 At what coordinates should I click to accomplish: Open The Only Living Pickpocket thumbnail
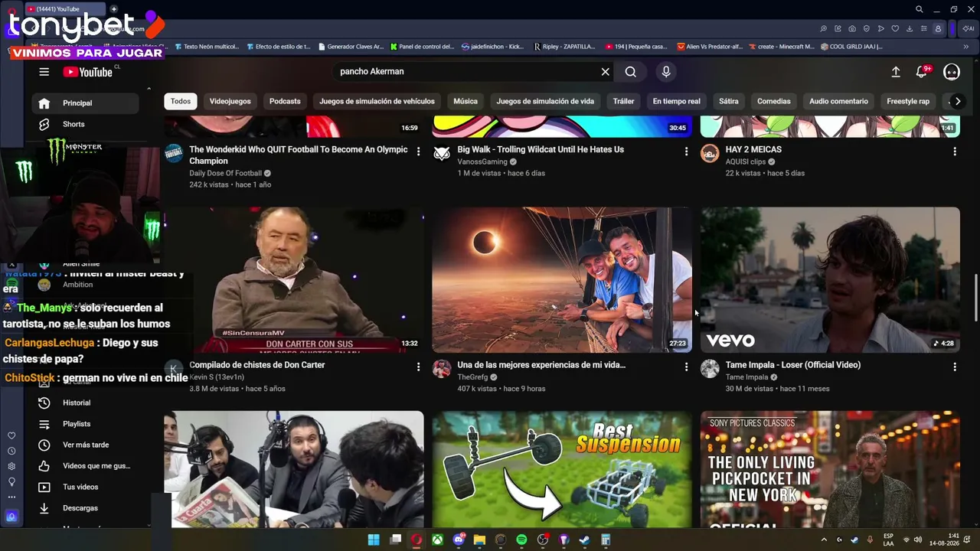pos(830,469)
